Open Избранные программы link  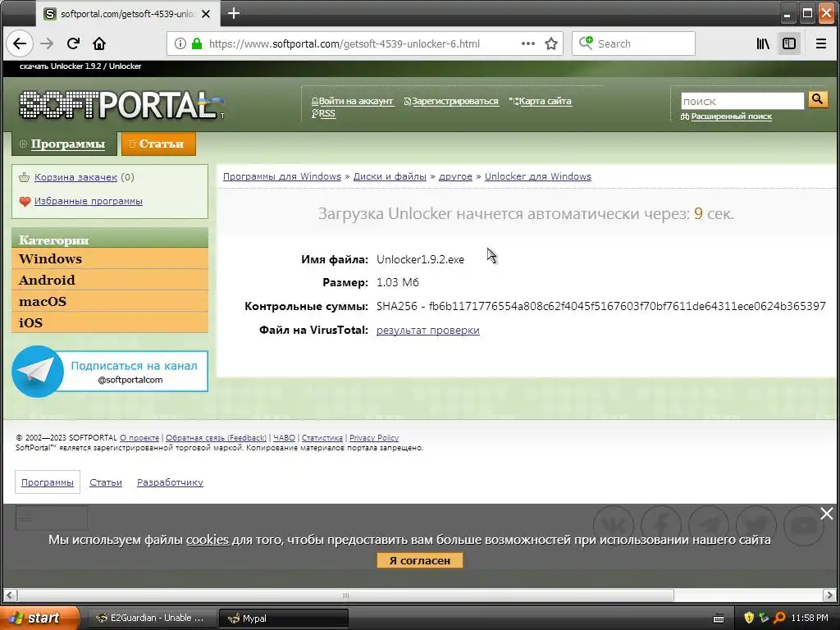click(x=89, y=202)
